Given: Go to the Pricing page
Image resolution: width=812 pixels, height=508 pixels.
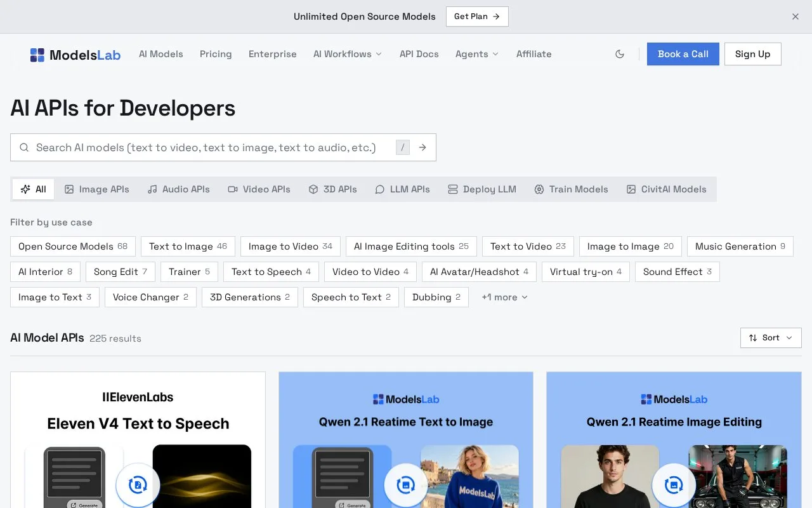Looking at the screenshot, I should [216, 54].
